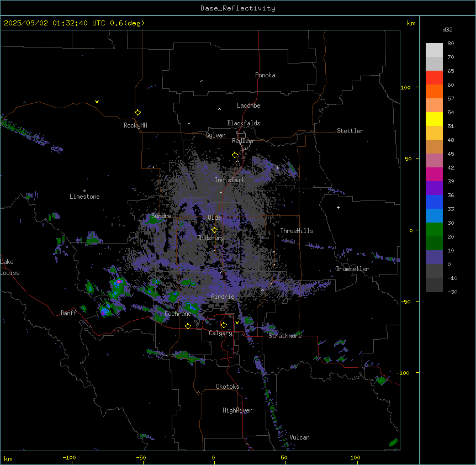Click the km unit label beside the timestamp row
Image resolution: width=476 pixels, height=465 pixels.
tap(411, 23)
